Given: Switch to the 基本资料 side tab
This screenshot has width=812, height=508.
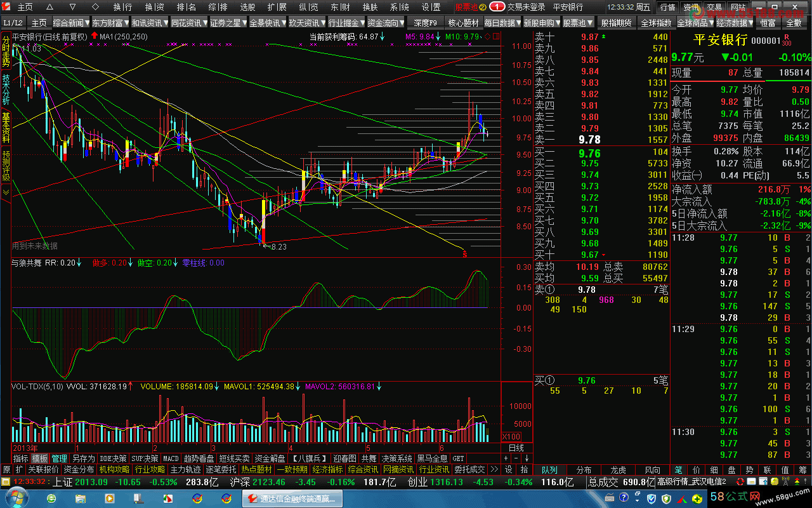Looking at the screenshot, I should point(6,127).
